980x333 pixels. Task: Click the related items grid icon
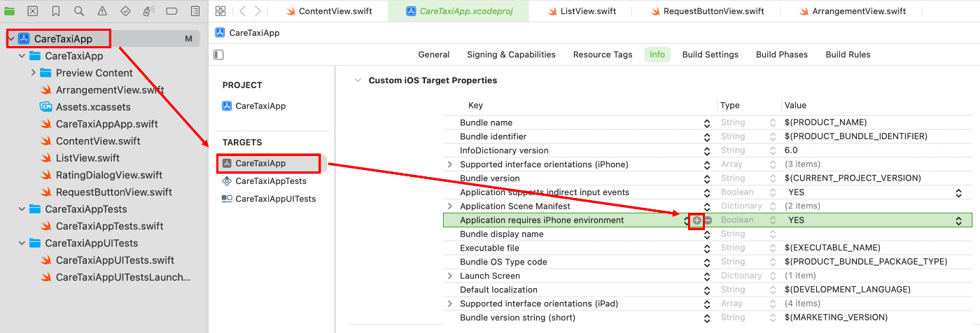220,11
